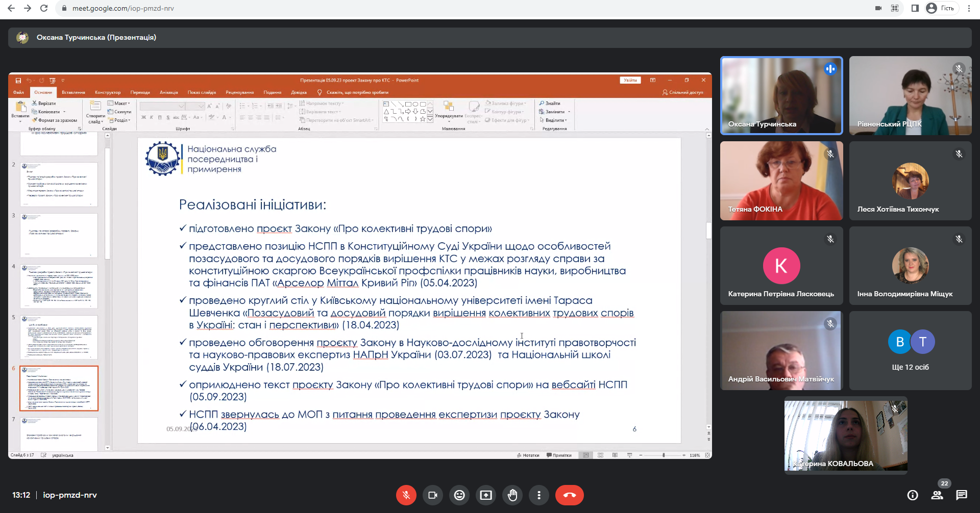Switch to slide sorter view icon
980x513 pixels.
point(600,455)
